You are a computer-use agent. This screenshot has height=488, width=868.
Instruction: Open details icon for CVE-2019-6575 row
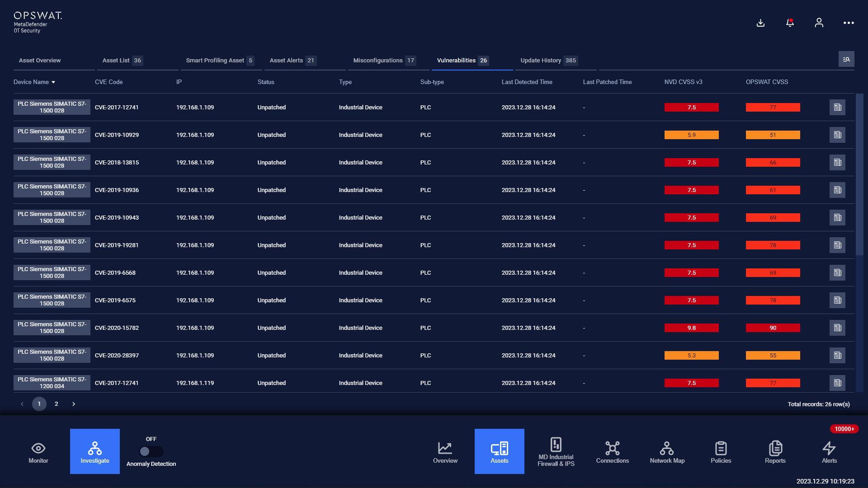click(x=837, y=300)
